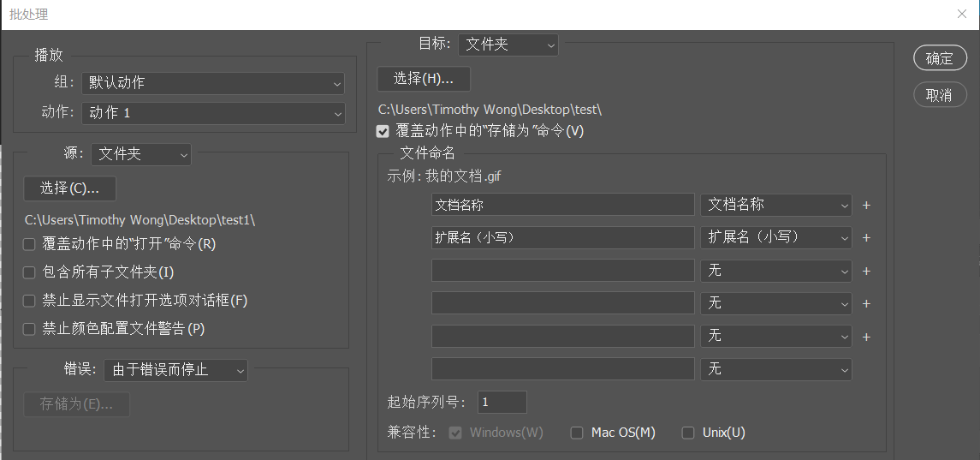This screenshot has height=460, width=980.
Task: Open the 动作 dropdown showing 动作 1
Action: 213,113
